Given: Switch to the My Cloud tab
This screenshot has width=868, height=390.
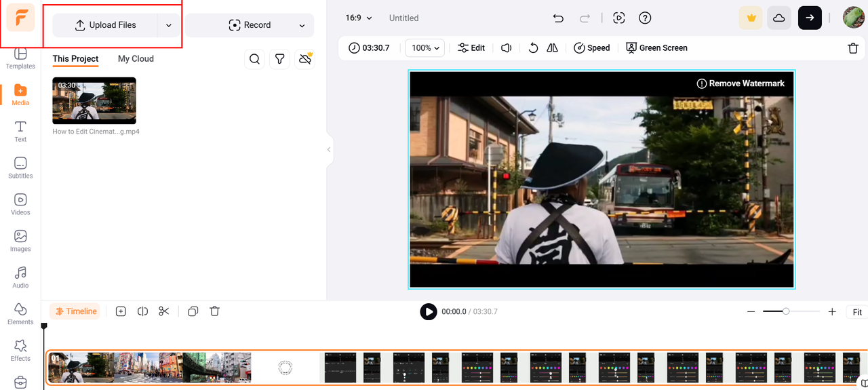Looking at the screenshot, I should coord(136,59).
